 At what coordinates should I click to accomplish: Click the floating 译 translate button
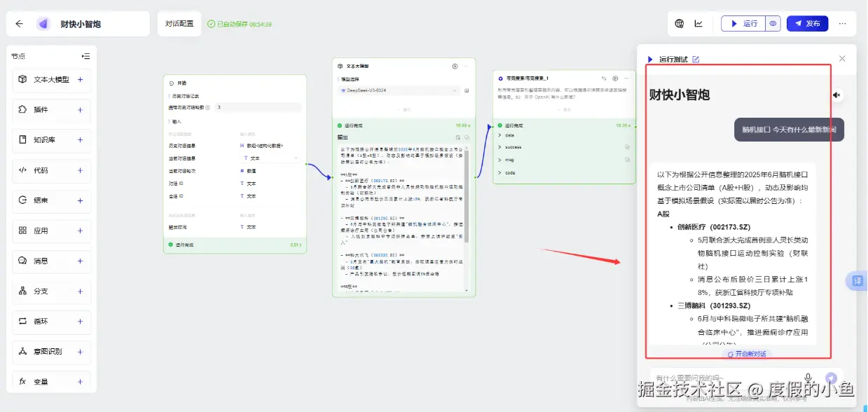tap(857, 281)
